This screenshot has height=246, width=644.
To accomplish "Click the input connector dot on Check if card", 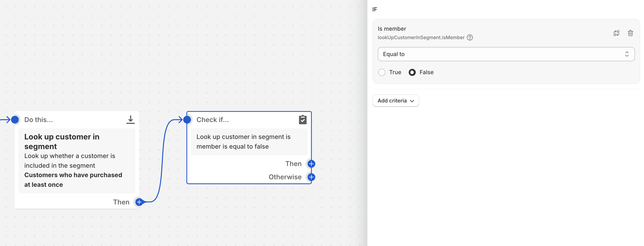I will [x=187, y=120].
